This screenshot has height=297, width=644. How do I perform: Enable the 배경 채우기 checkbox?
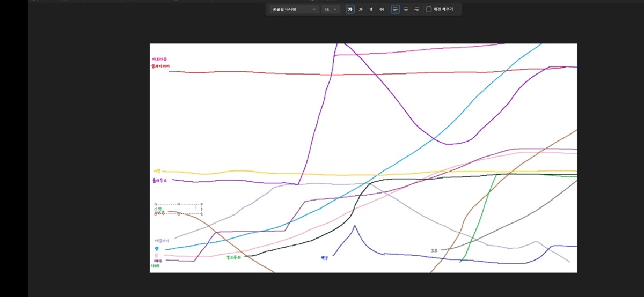429,9
